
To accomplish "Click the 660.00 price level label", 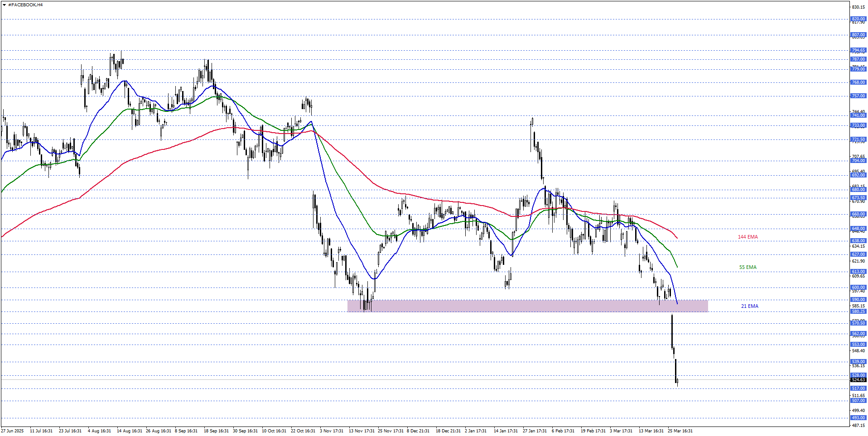I will pos(858,214).
